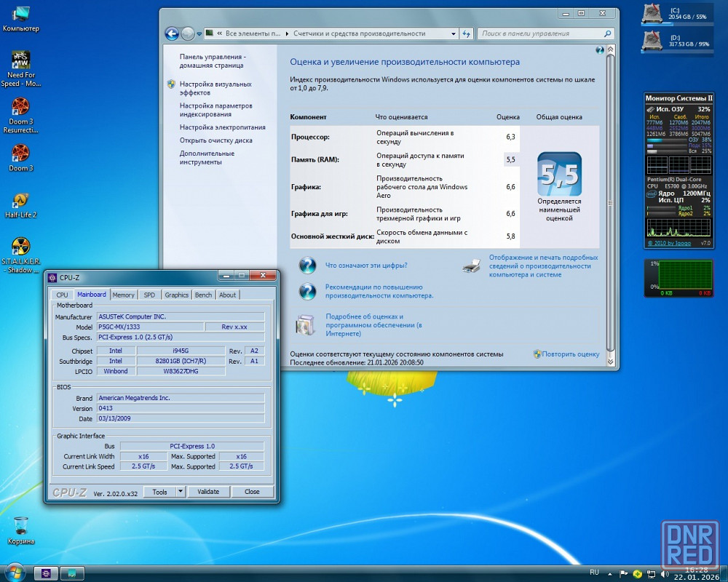Expand the address bar history dropdown
728x582 pixels.
click(x=453, y=33)
